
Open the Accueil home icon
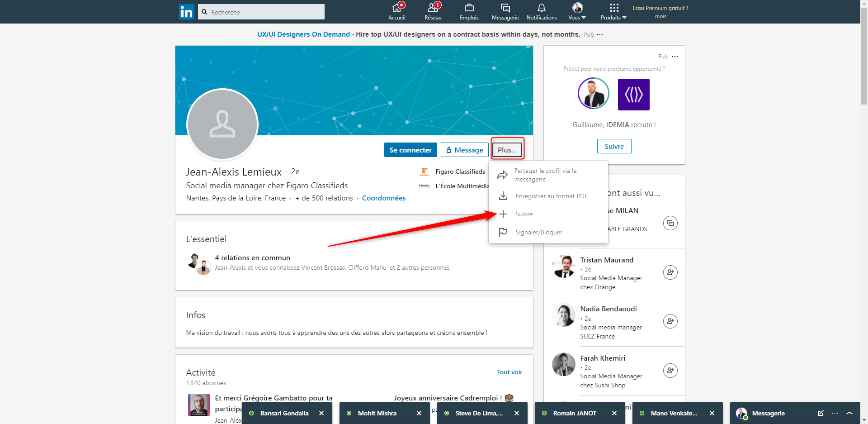(x=397, y=8)
